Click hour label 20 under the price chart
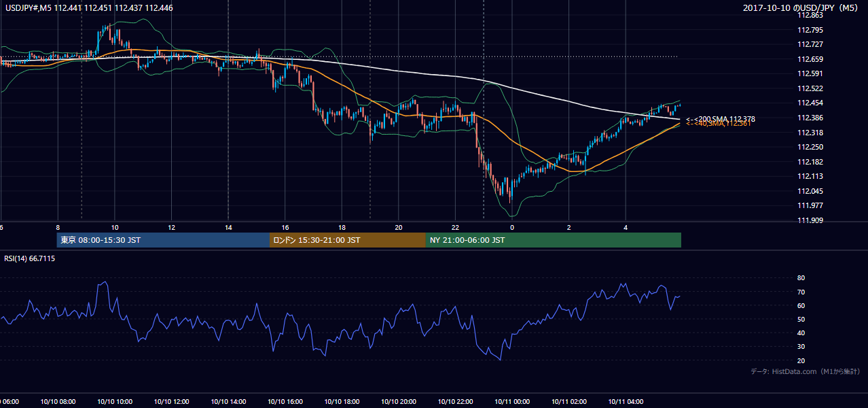The height and width of the screenshot is (408, 868). coord(399,228)
